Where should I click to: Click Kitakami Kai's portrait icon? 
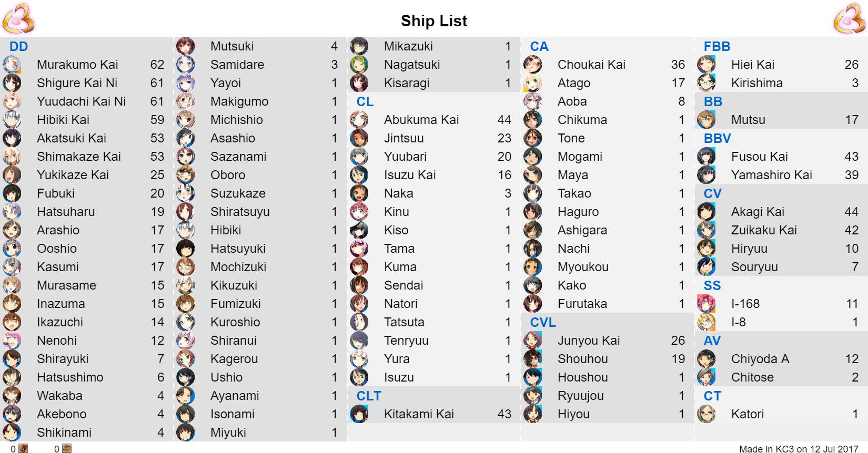coord(359,414)
